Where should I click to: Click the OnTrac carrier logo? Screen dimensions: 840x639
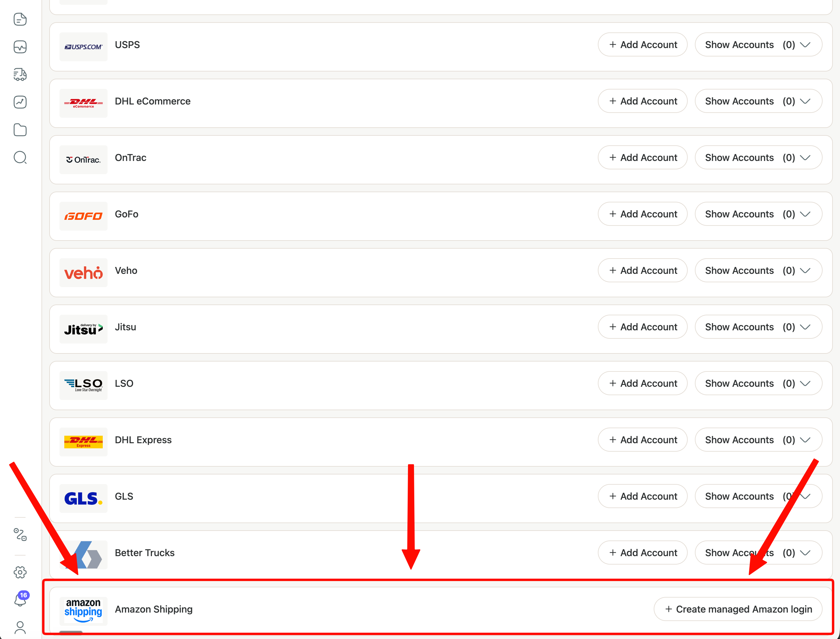click(x=83, y=160)
